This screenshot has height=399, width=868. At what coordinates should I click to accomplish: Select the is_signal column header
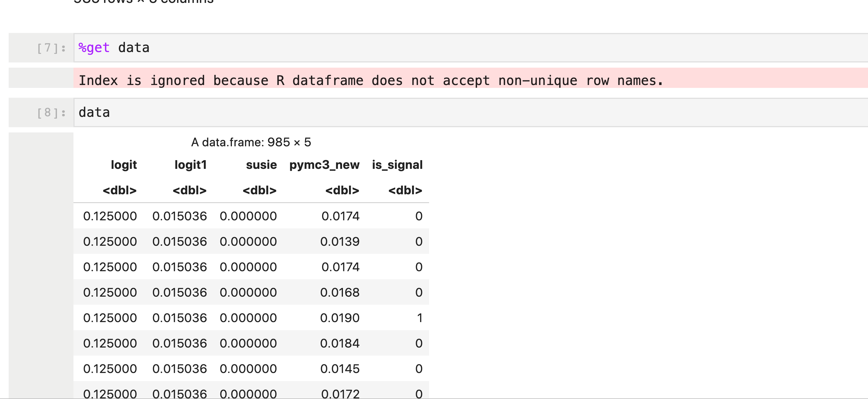tap(397, 165)
